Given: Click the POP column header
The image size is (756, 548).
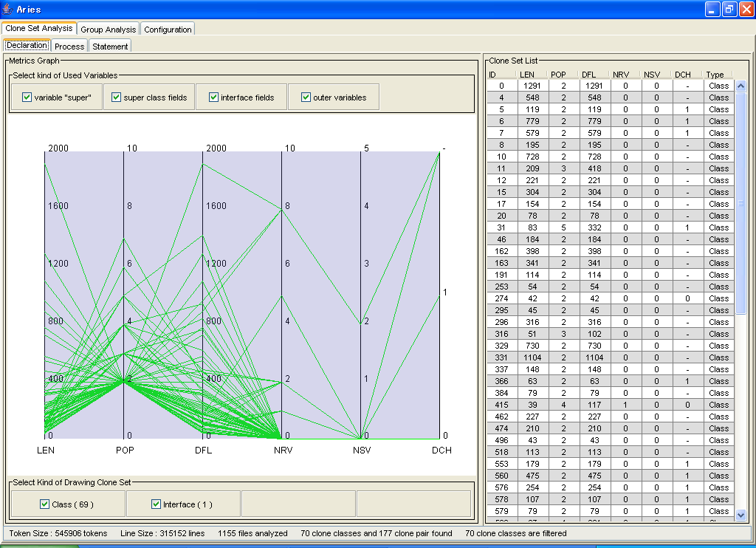Looking at the screenshot, I should 558,75.
